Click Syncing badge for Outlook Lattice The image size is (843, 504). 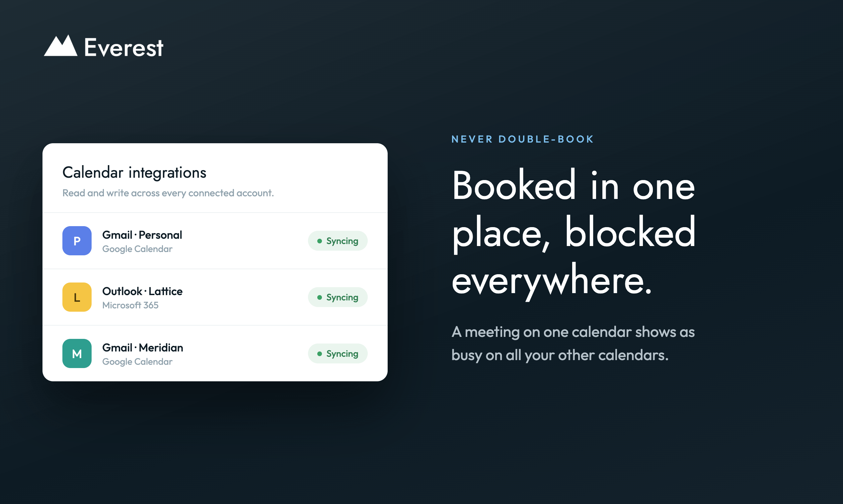coord(338,297)
